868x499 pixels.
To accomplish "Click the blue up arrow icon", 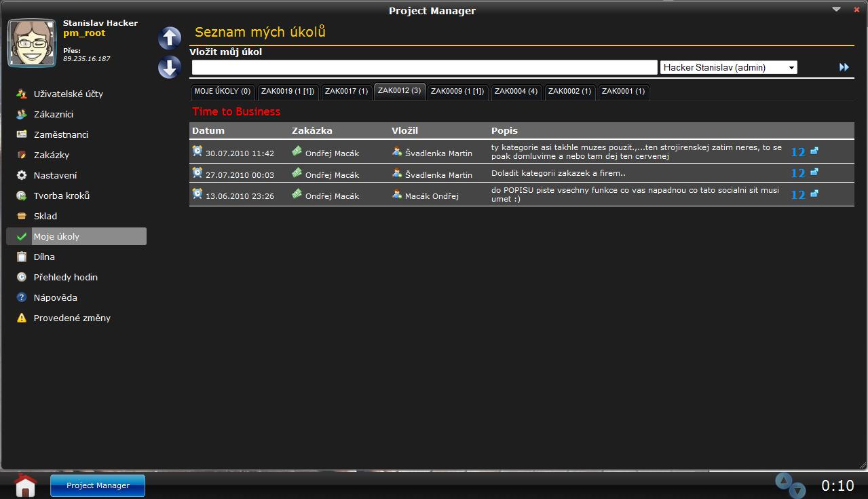I will pos(170,38).
